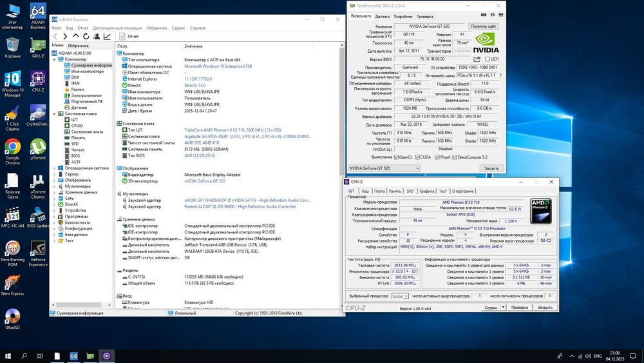This screenshot has height=363, width=644.
Task: Toggle the PhysX checkbox in GPU-Z
Action: [x=437, y=157]
